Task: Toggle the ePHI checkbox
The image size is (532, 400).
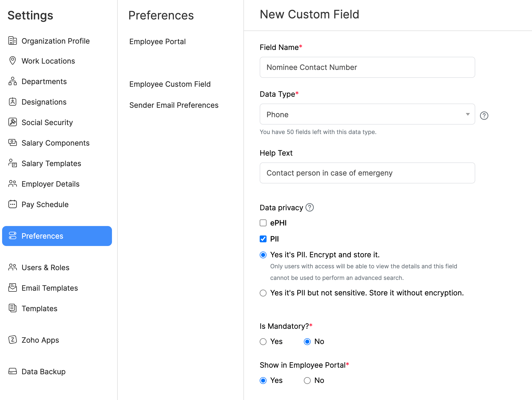Action: click(x=263, y=223)
